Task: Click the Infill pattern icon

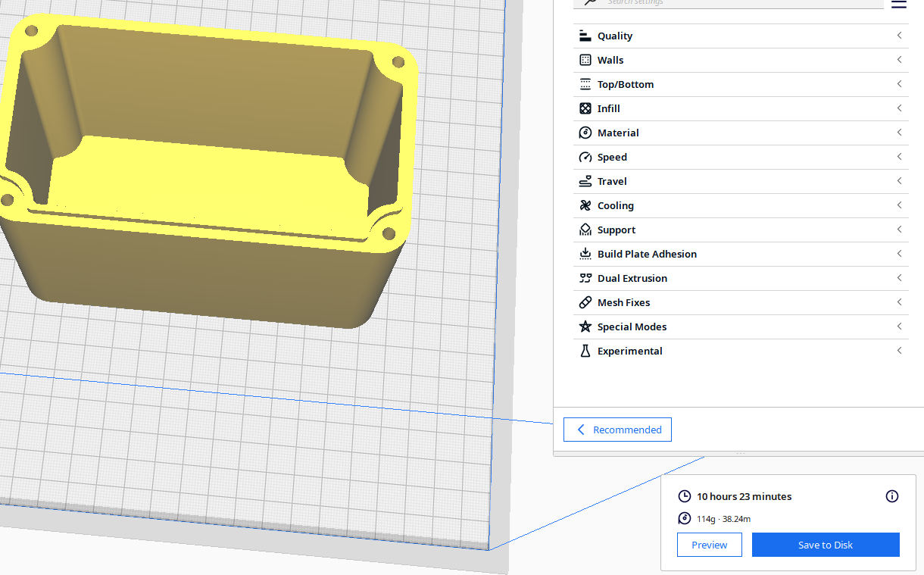Action: point(585,108)
